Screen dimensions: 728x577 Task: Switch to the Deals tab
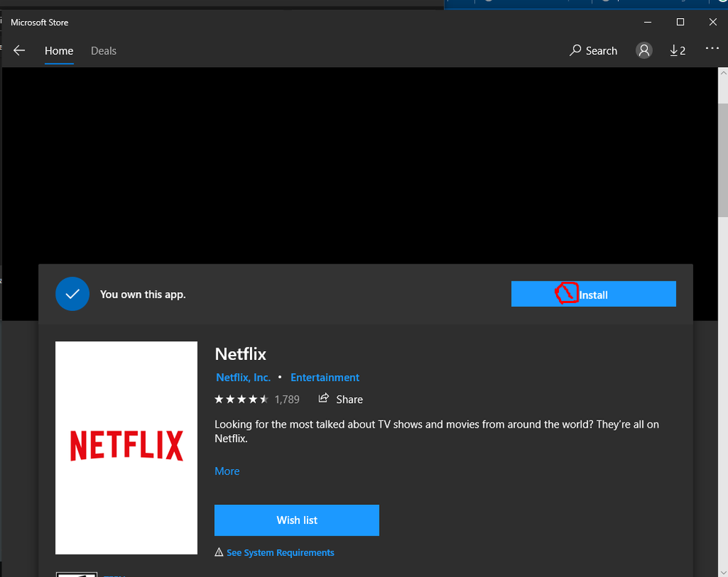(103, 50)
